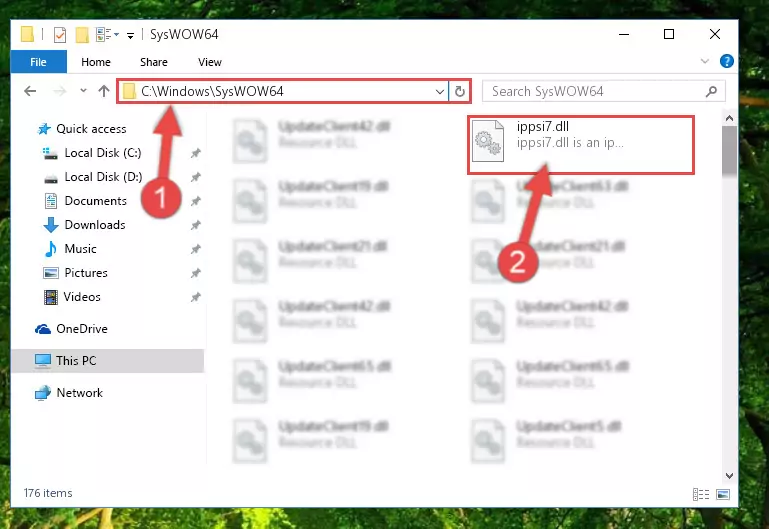This screenshot has height=529, width=769.
Task: Click the pin icon beside Documents
Action: [196, 201]
